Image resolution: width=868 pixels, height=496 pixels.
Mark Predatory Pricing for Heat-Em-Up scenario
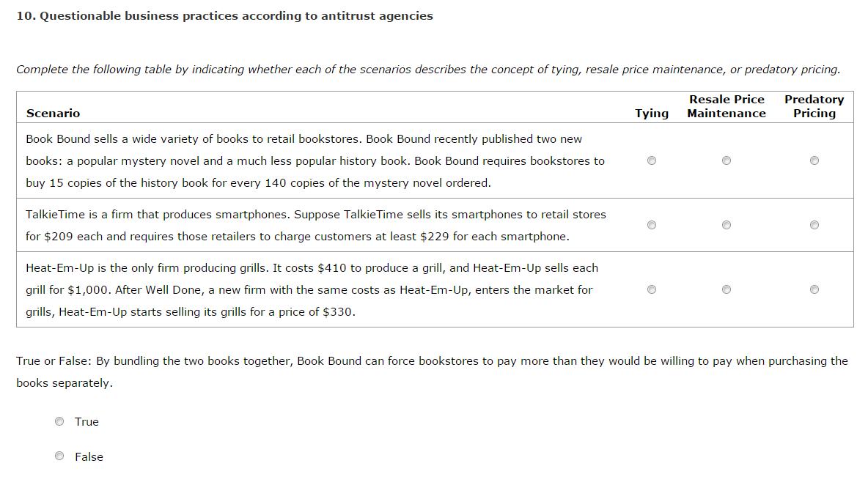tap(814, 289)
